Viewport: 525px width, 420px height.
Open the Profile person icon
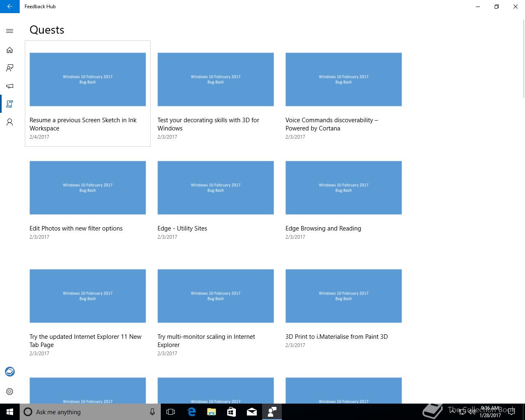[10, 122]
